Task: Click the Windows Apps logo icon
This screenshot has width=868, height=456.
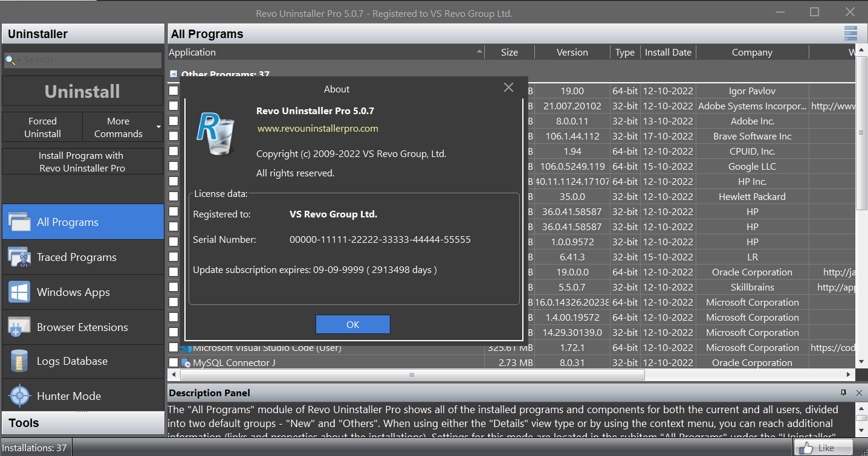Action: coord(19,292)
